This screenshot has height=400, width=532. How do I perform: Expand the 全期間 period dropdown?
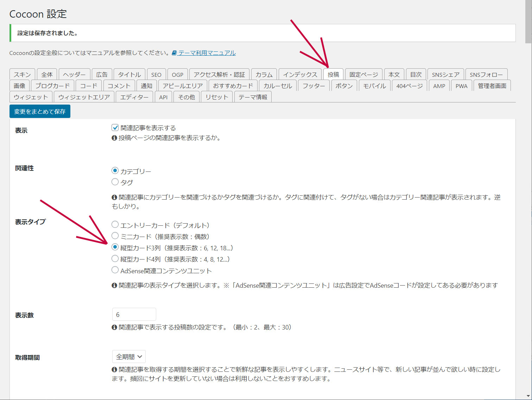(129, 357)
